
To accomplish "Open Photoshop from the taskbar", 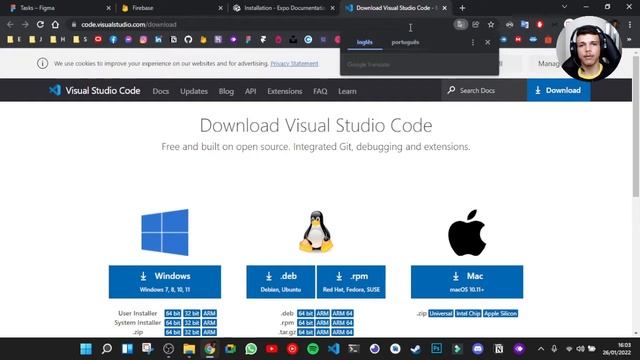I will pos(436,349).
